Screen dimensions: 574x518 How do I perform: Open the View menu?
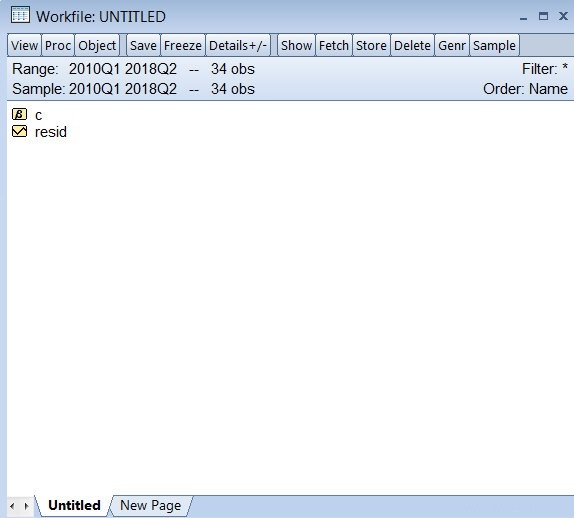pyautogui.click(x=25, y=45)
